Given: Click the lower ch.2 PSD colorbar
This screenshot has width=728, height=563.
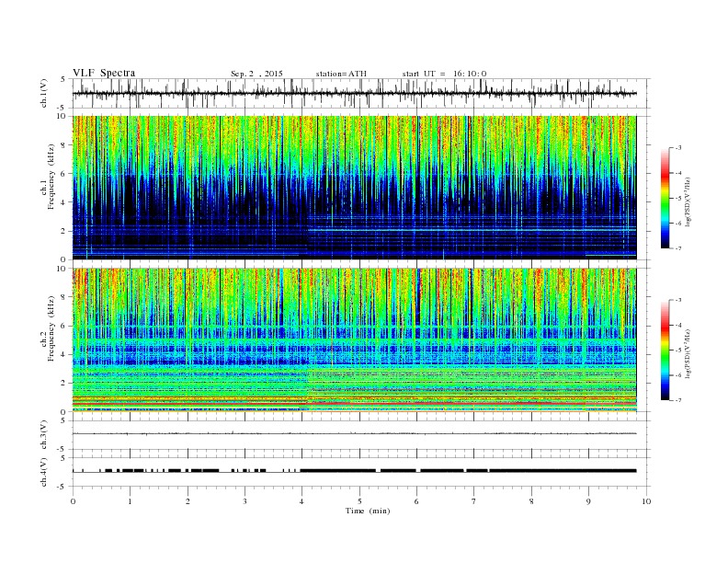Looking at the screenshot, I should (x=665, y=350).
